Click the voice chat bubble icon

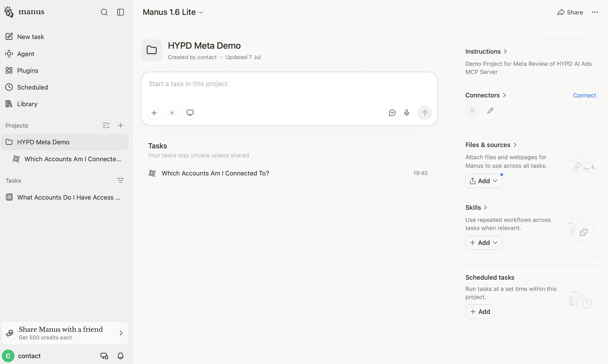(x=392, y=113)
